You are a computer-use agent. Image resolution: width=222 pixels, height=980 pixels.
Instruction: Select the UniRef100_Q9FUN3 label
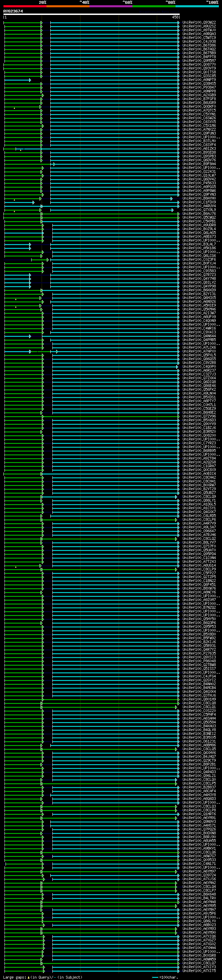[x=199, y=133]
